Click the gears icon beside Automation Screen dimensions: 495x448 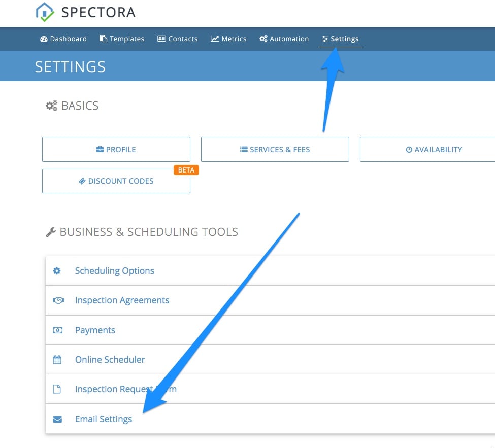[263, 38]
